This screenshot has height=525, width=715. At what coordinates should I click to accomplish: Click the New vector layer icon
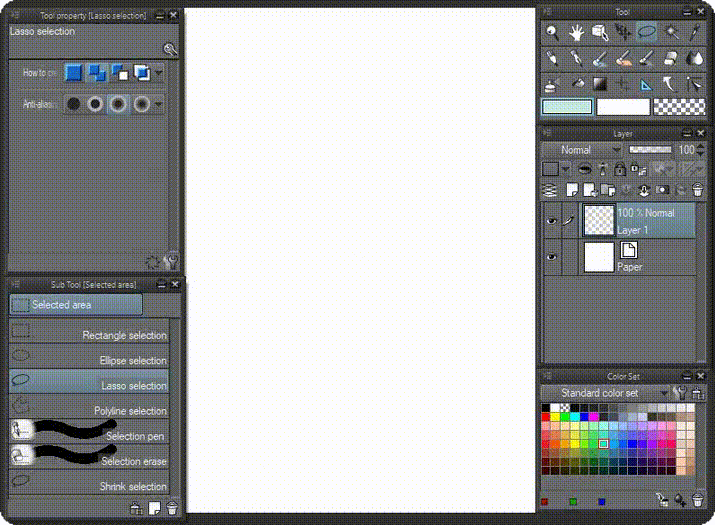coord(590,190)
